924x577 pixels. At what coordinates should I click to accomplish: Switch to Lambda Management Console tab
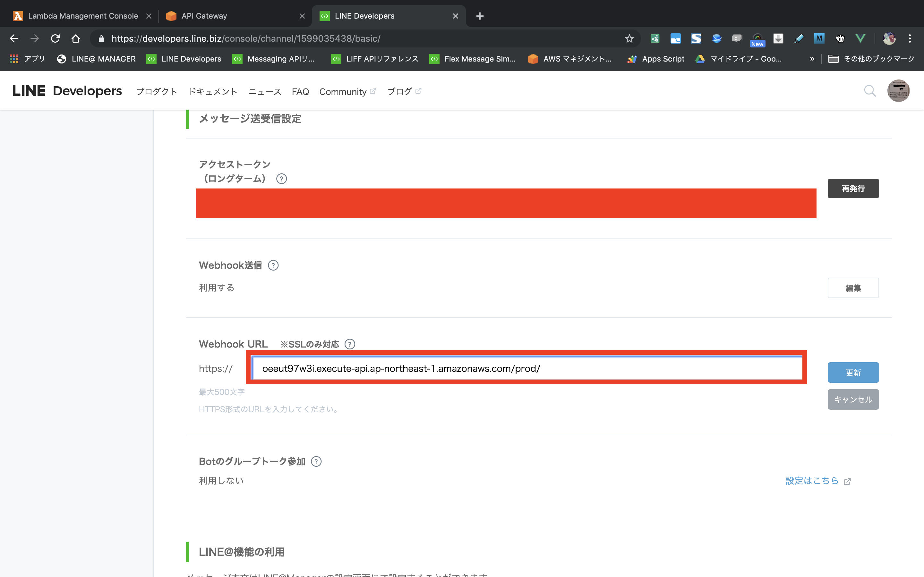point(83,16)
